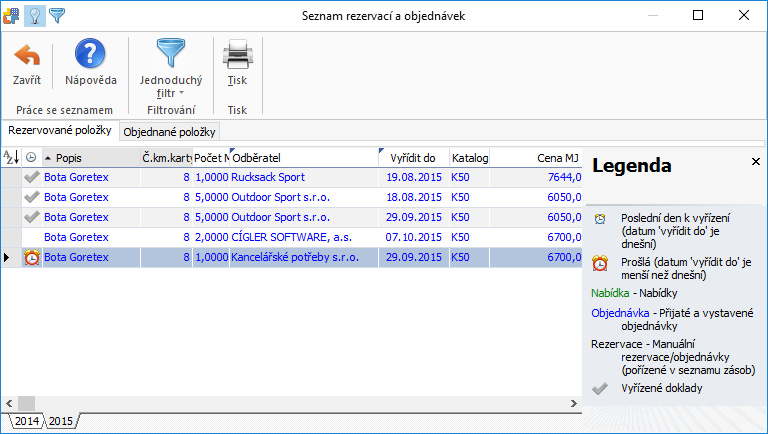The width and height of the screenshot is (768, 434).
Task: Click the Rucksack Sport customer cell
Action: coord(268,177)
